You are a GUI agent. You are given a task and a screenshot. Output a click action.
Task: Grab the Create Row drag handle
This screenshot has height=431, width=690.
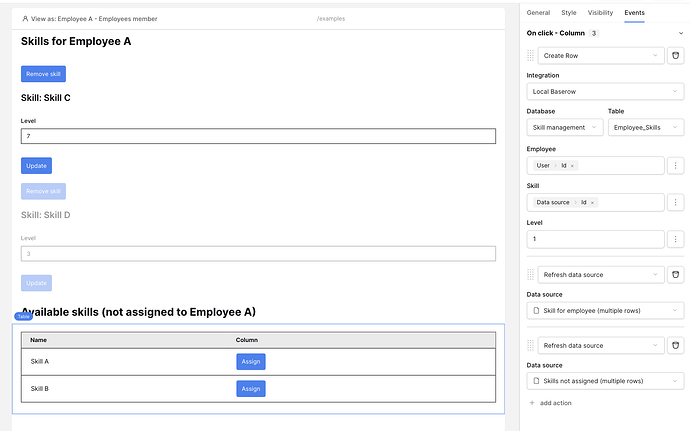click(530, 55)
